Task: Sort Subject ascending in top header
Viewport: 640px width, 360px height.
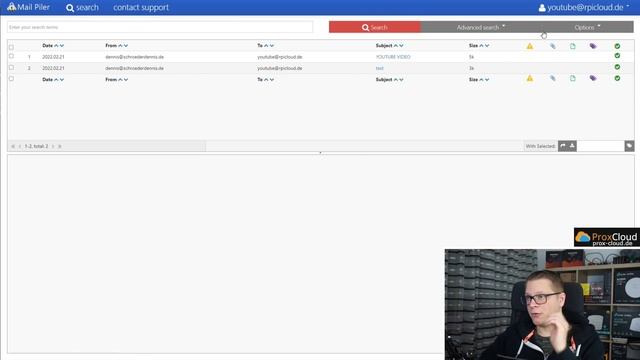Action: point(396,46)
